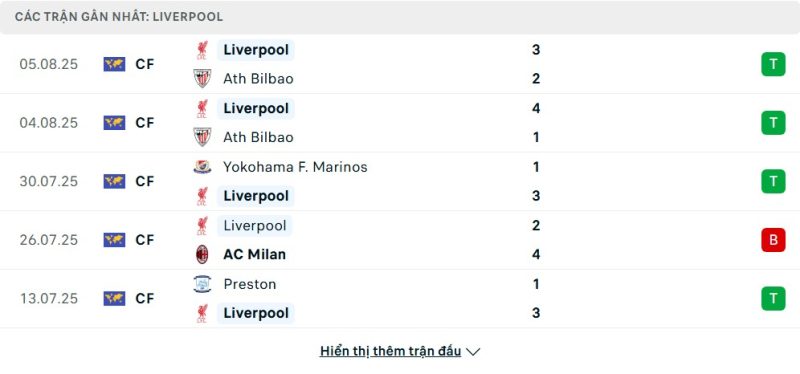Click CF label on 26.07.25 row
Viewport: 800px width, 374px height.
pyautogui.click(x=145, y=240)
